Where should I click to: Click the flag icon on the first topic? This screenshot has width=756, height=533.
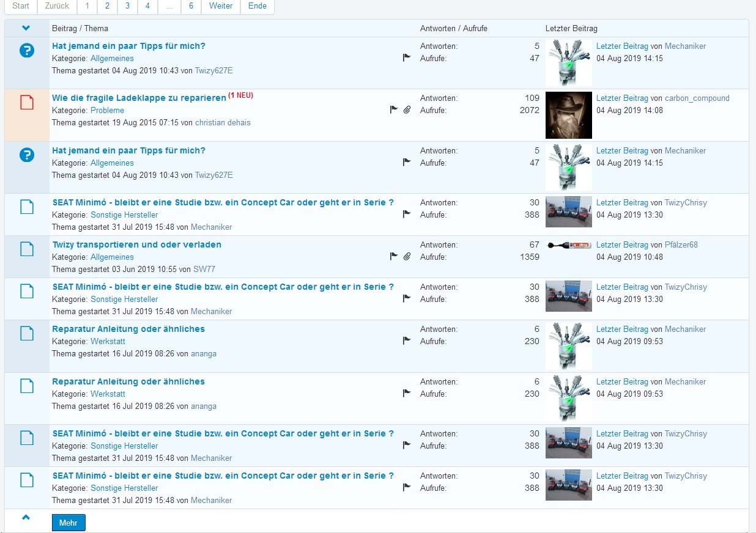point(407,58)
